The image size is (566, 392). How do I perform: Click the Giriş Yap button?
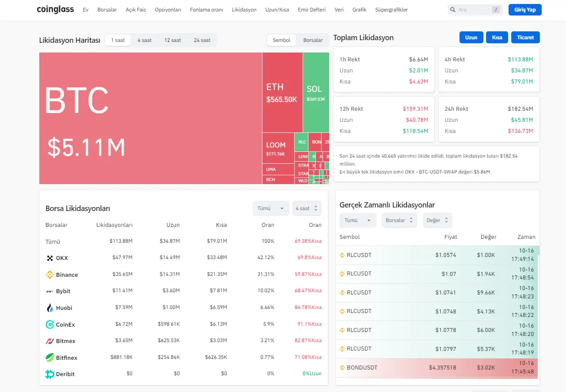point(525,10)
